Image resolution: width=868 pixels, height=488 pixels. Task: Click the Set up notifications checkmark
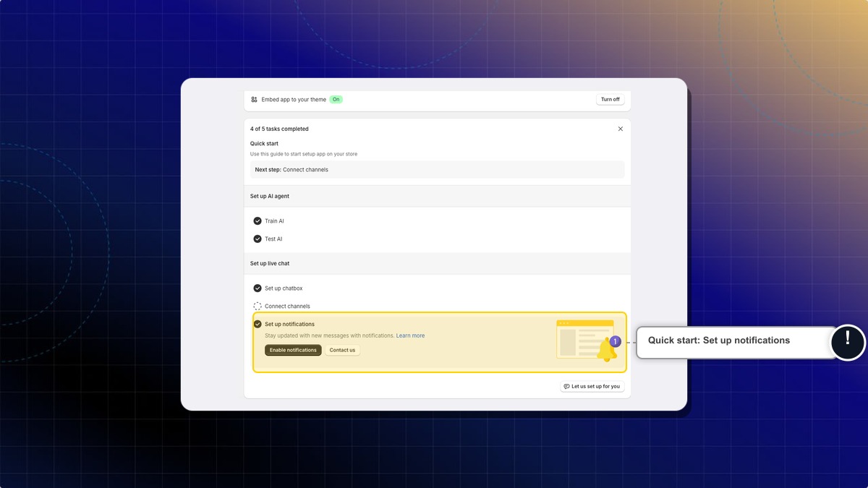tap(258, 324)
